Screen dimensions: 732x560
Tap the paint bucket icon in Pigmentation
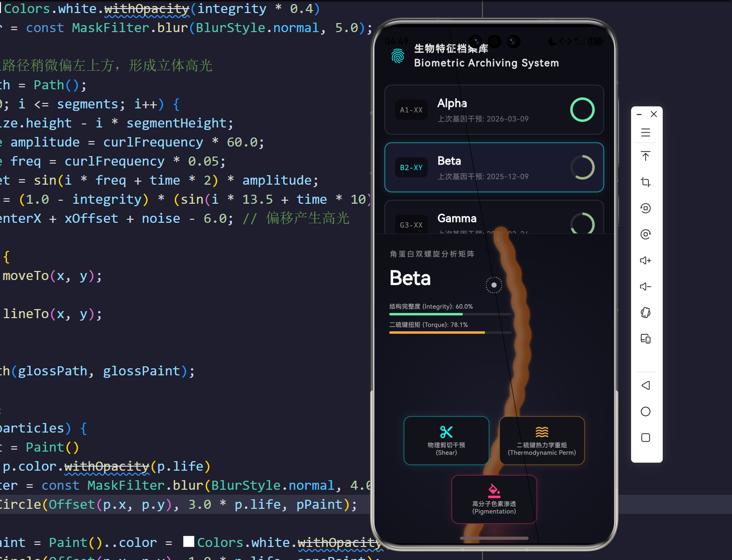tap(494, 490)
